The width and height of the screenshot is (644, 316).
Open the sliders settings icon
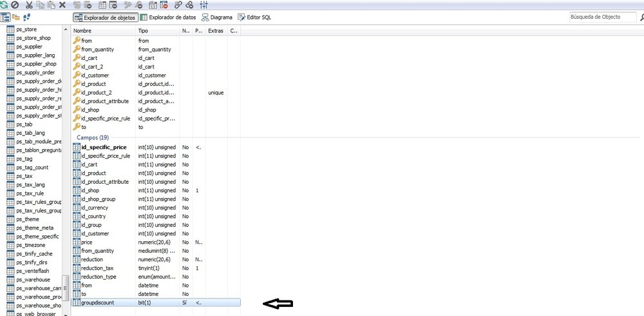pyautogui.click(x=204, y=5)
